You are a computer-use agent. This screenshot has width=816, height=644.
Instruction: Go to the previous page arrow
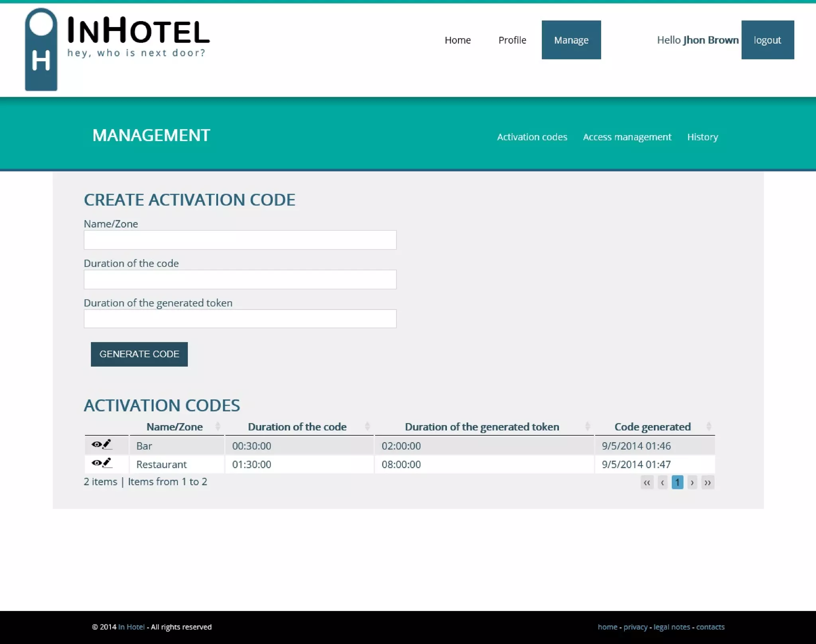[662, 483]
